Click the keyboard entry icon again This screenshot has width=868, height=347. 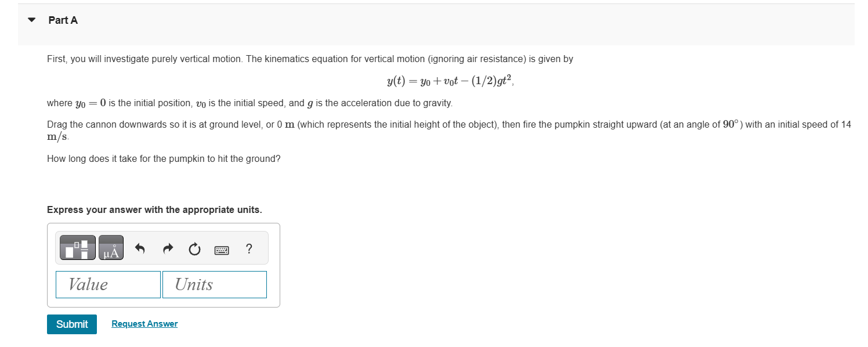tap(222, 248)
